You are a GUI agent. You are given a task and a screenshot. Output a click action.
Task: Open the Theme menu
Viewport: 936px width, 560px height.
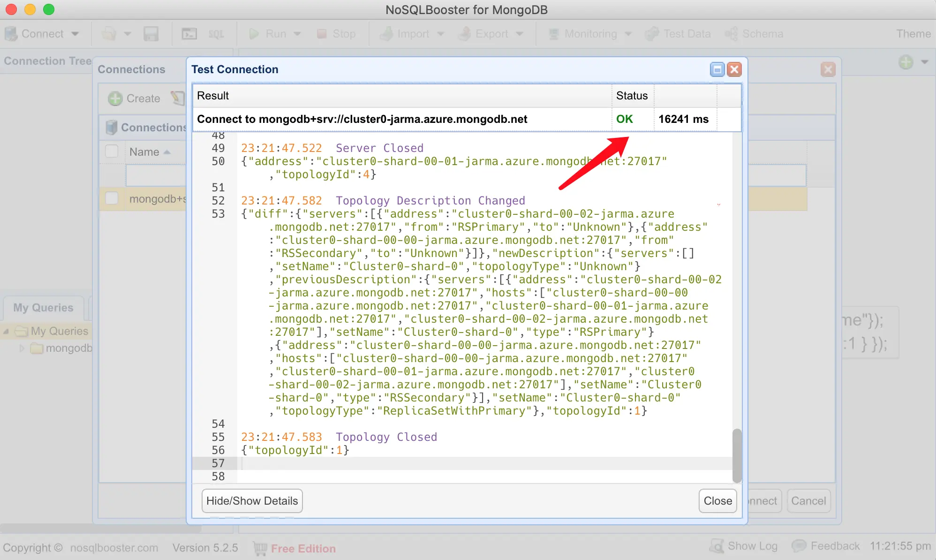[913, 34]
